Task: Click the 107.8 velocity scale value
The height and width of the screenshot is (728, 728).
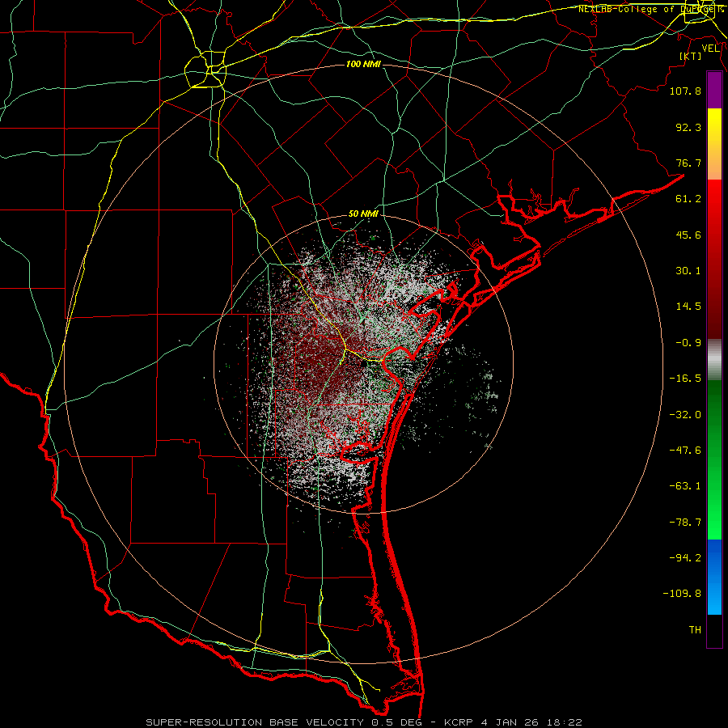Action: pyautogui.click(x=685, y=91)
